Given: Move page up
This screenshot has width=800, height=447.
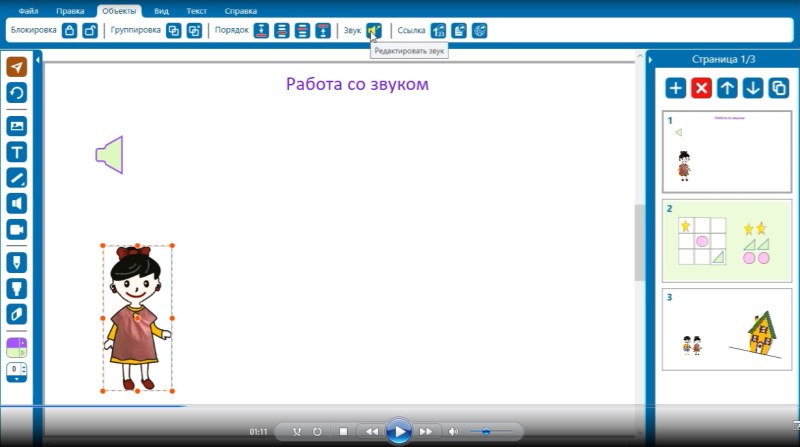Looking at the screenshot, I should point(727,88).
